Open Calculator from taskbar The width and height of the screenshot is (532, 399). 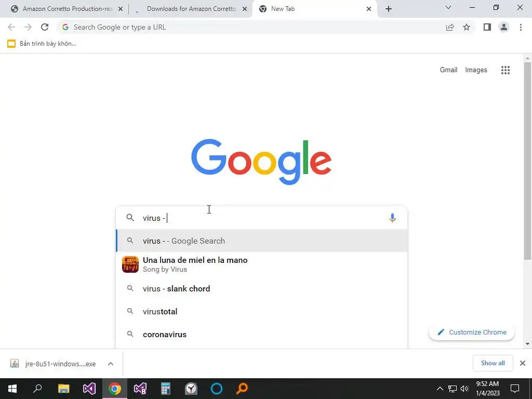coord(166,389)
